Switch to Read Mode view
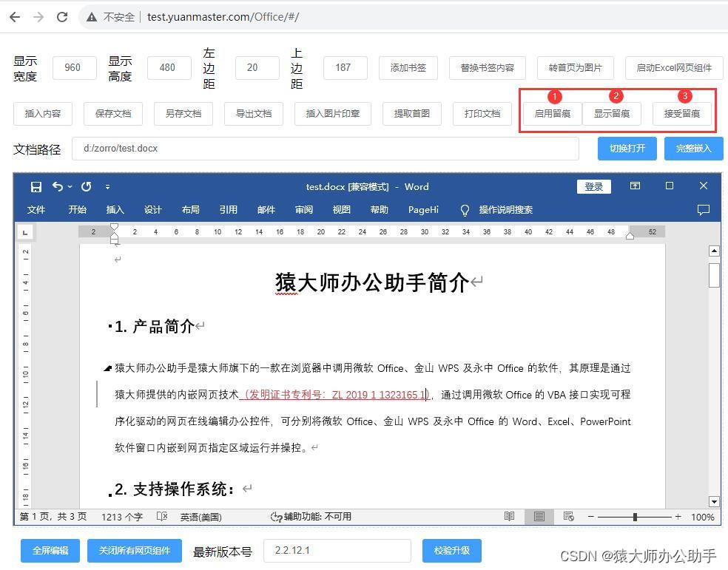 (509, 516)
